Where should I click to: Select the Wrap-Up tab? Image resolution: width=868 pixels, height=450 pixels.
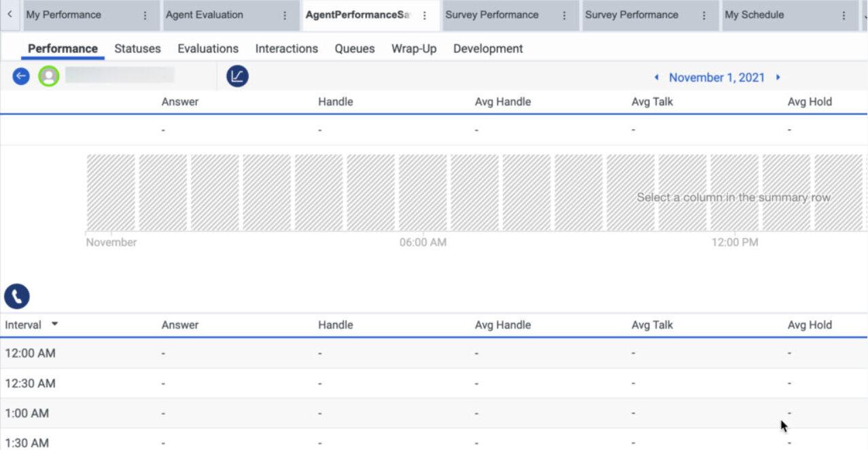(x=413, y=48)
